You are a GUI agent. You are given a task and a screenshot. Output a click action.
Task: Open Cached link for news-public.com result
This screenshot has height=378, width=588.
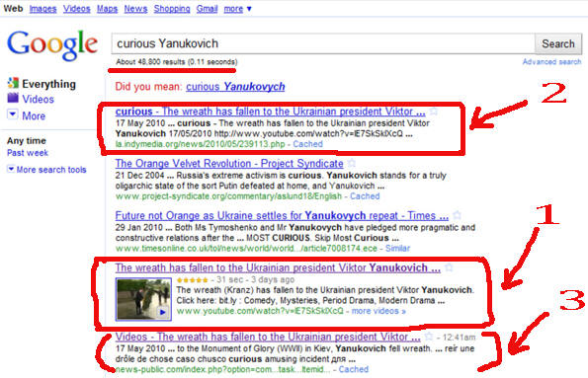tap(353, 369)
